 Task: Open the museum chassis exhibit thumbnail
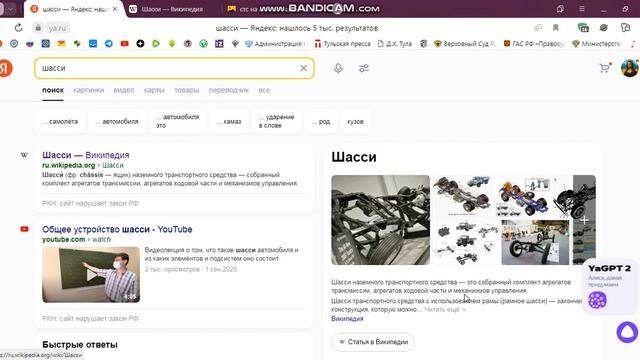[535, 242]
